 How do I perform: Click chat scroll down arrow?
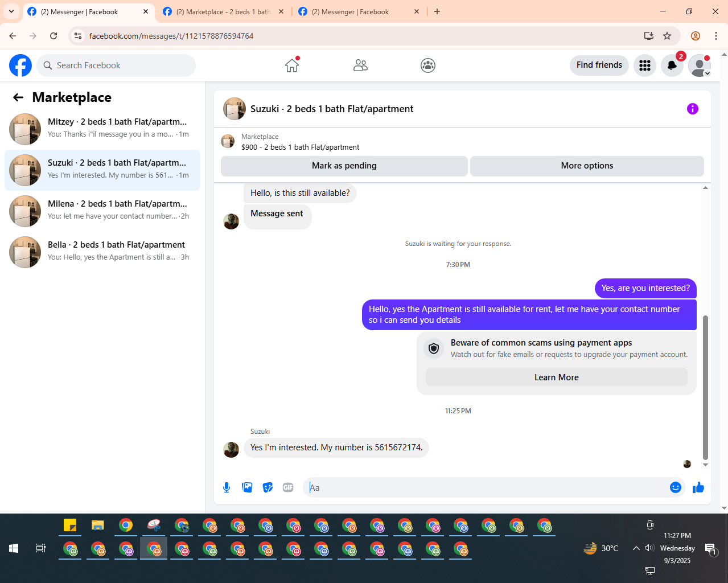(706, 465)
